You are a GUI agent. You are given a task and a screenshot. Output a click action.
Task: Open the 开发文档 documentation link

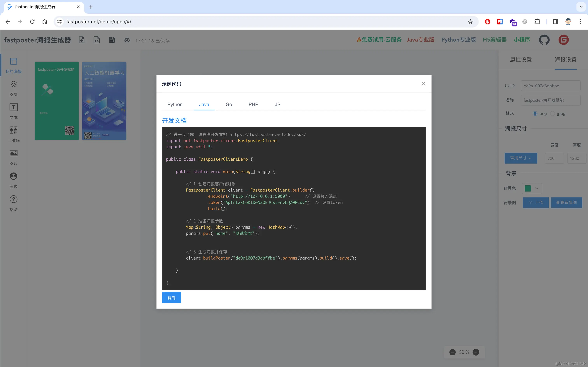tap(174, 121)
